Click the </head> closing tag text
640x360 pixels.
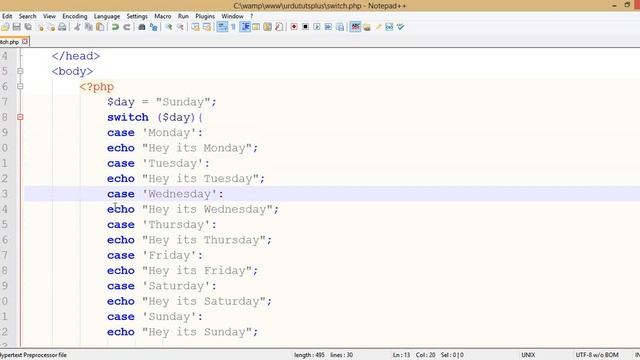[x=76, y=56]
